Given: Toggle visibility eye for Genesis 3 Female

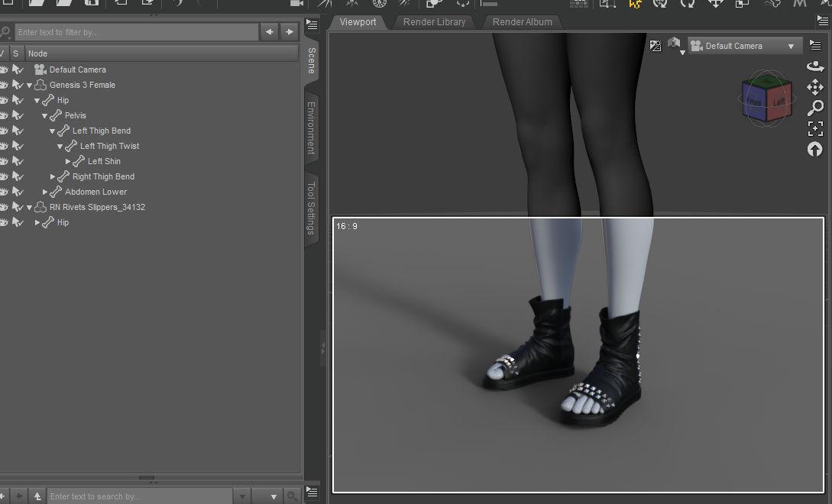Looking at the screenshot, I should tap(4, 85).
